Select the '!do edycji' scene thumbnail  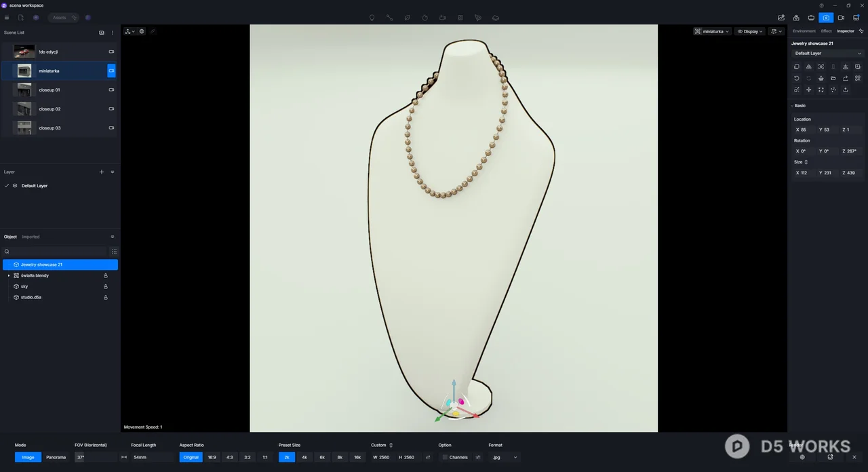[x=24, y=52]
